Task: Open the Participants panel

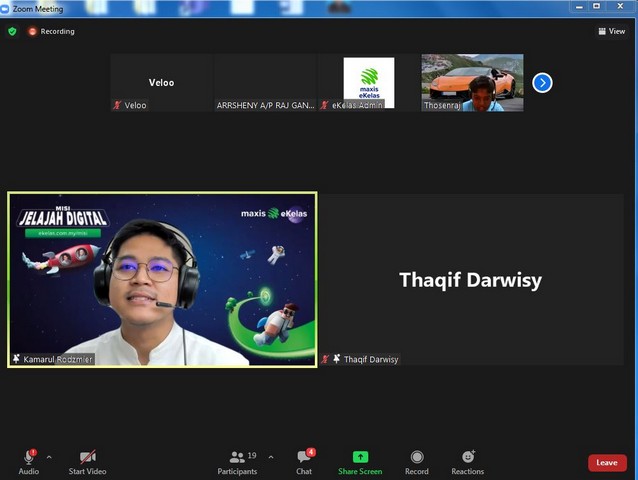Action: [x=237, y=459]
